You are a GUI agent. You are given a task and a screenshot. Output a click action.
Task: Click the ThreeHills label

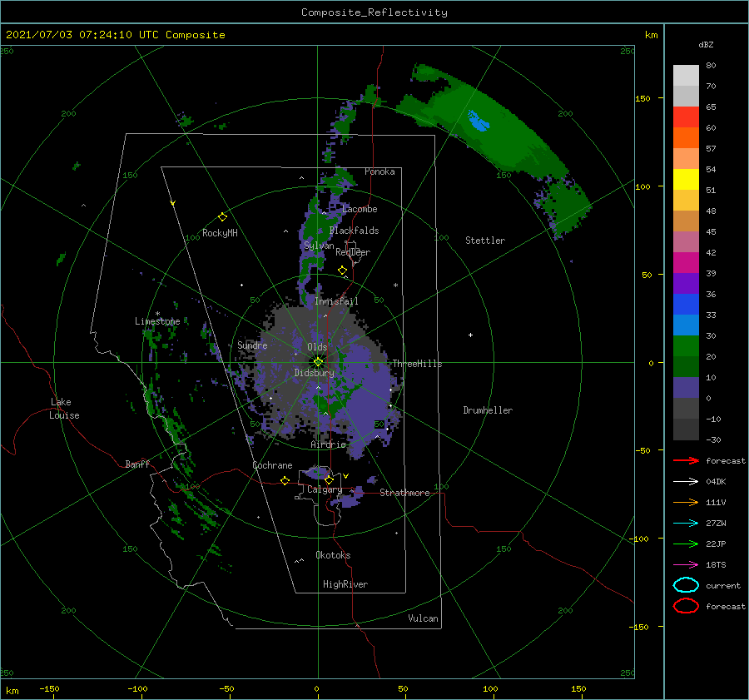[x=417, y=364]
